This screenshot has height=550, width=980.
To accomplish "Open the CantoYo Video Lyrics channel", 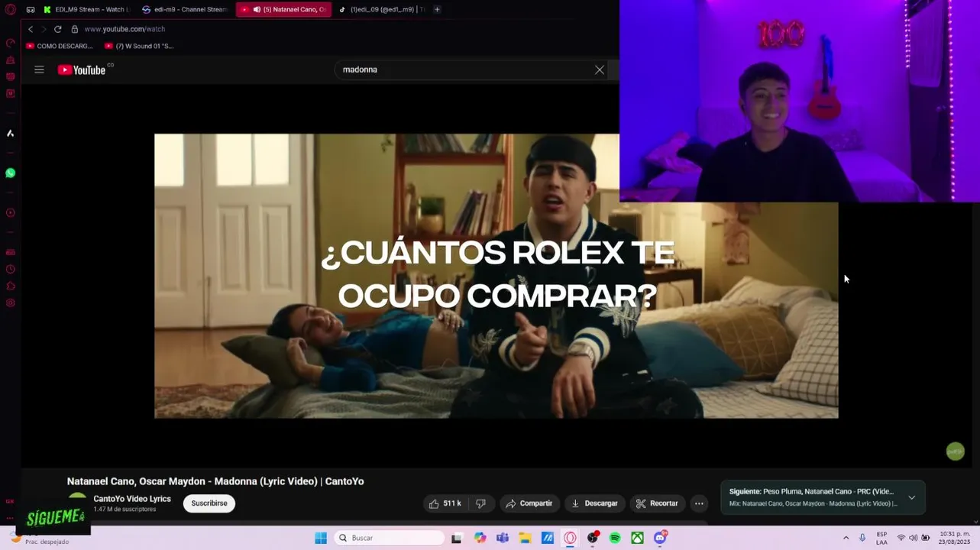I will [132, 499].
